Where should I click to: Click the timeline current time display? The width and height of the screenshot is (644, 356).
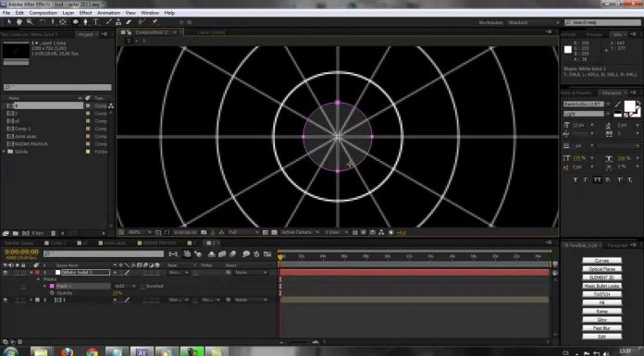pos(22,252)
